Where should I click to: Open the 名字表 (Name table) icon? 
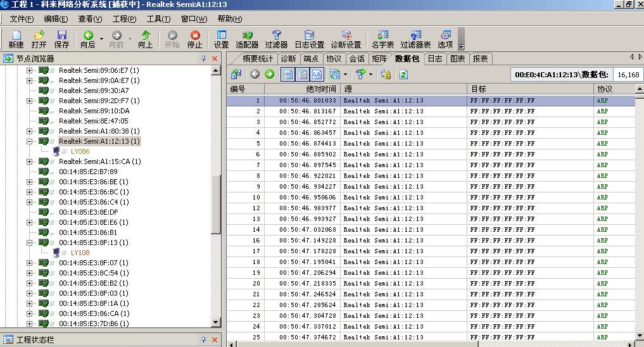click(382, 39)
